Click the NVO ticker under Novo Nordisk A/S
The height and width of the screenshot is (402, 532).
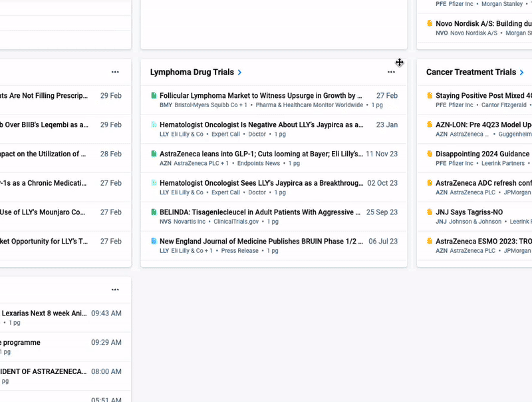point(442,33)
